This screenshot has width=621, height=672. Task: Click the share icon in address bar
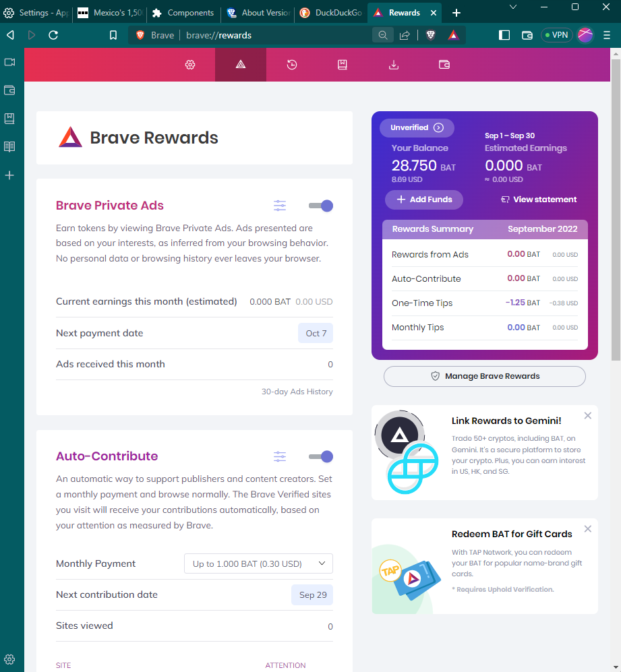click(x=405, y=35)
